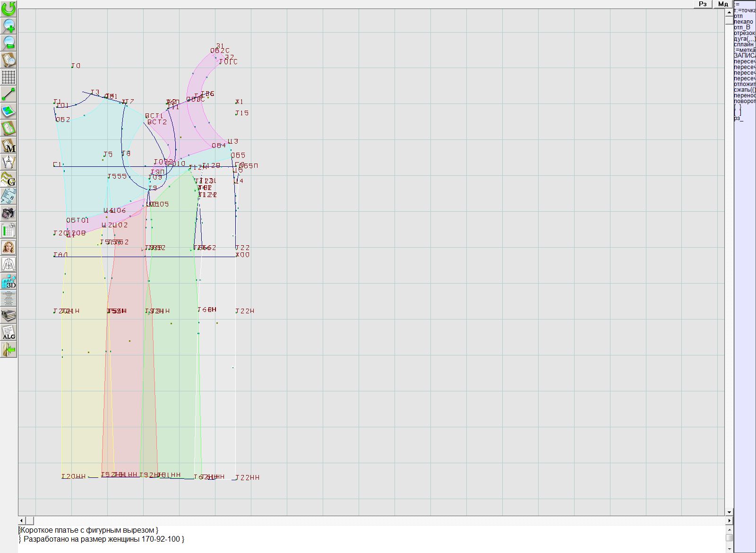
Task: Click the horizontal scrollbar right arrow
Action: click(x=729, y=520)
